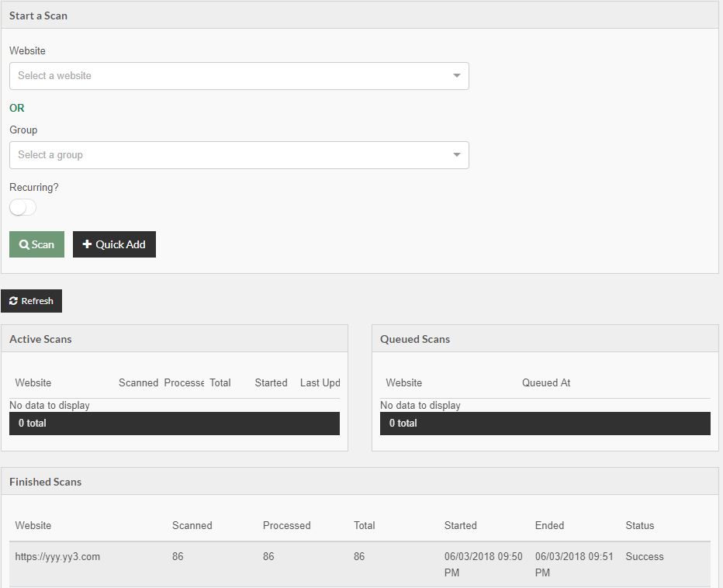Click the 06/03/2018 09:51 PM ended cell
Screen dimensions: 723x588
pyautogui.click(x=574, y=565)
